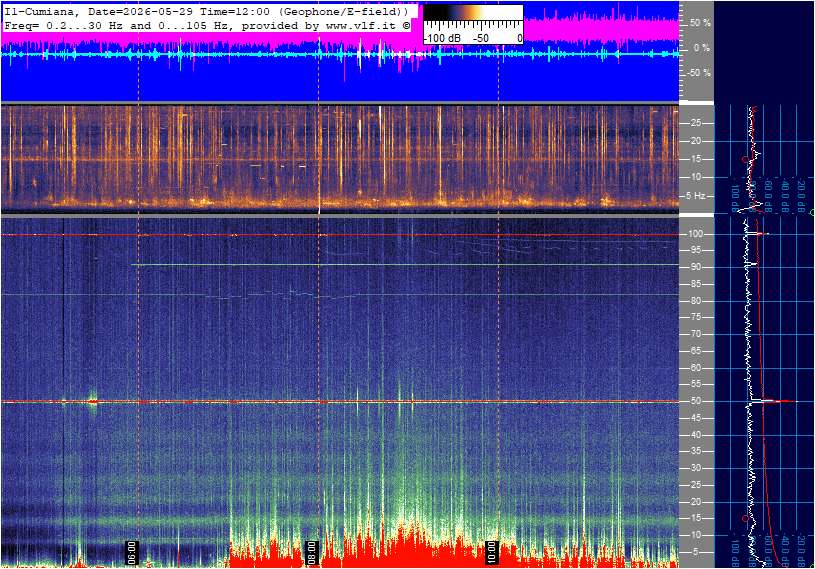This screenshot has height=569, width=815.
Task: Click the 60 Hz frequency axis label
Action: pos(695,368)
